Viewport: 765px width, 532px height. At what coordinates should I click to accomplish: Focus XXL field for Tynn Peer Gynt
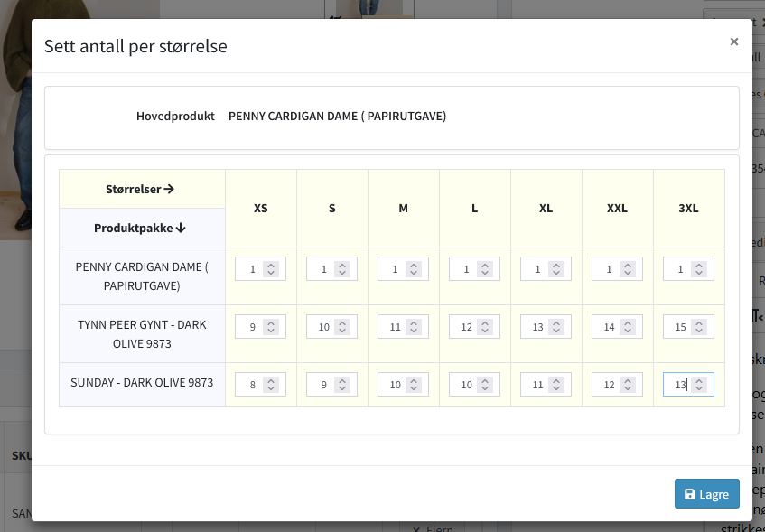[610, 327]
